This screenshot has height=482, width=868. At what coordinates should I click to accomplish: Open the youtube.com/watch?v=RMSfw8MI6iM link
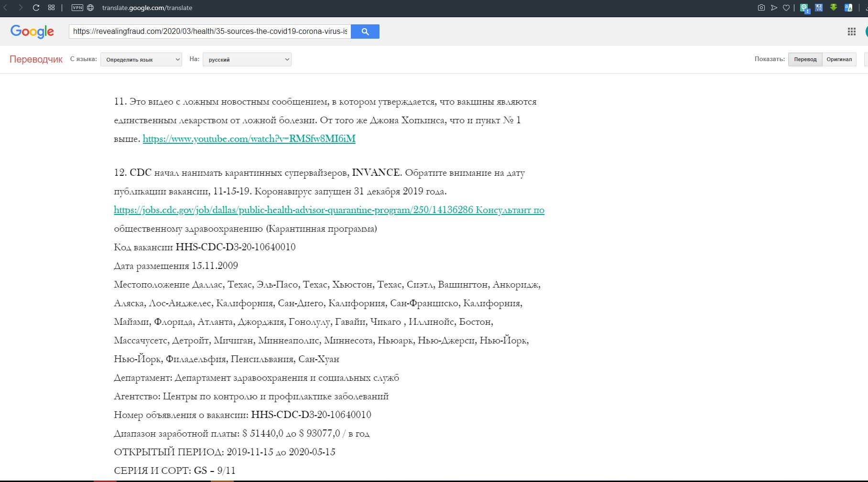click(x=249, y=139)
